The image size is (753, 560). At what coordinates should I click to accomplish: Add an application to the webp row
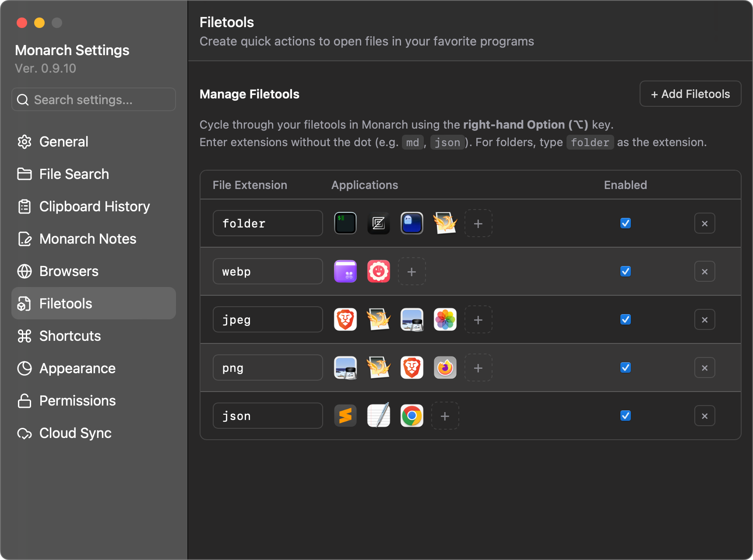[412, 272]
